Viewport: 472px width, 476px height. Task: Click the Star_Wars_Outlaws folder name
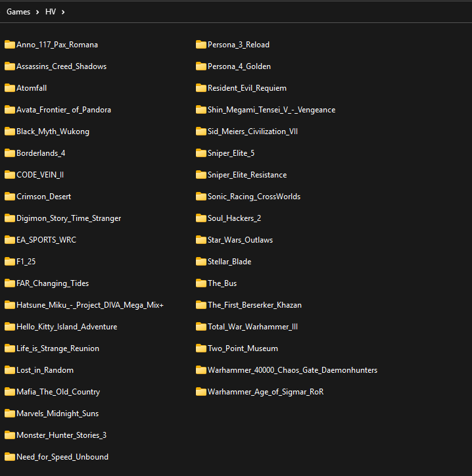[240, 240]
